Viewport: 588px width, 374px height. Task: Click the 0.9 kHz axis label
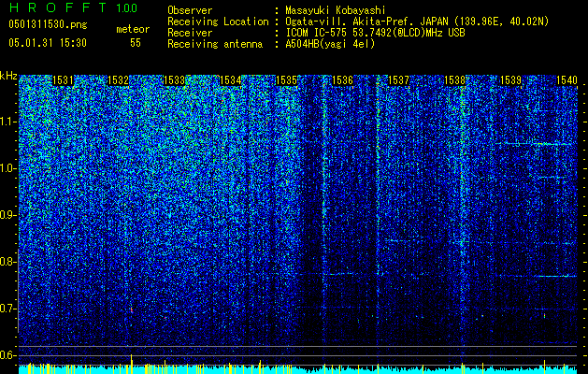8,215
